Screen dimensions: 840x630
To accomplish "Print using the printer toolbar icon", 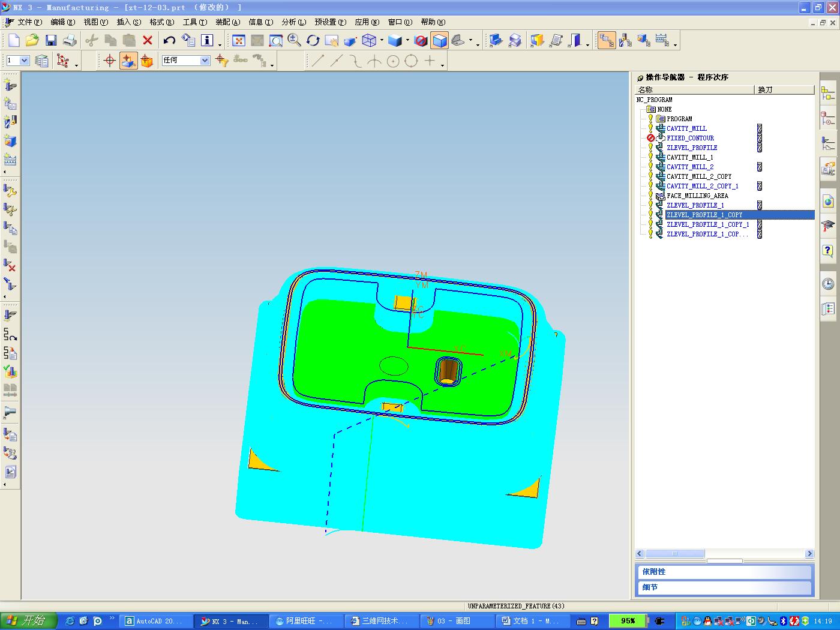I will pos(70,40).
